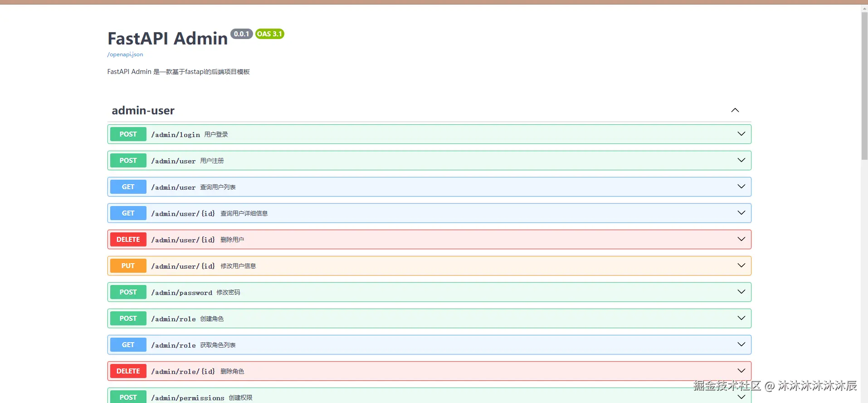Select the /admin/role path for 获取角色列表
The height and width of the screenshot is (403, 868).
tap(173, 345)
